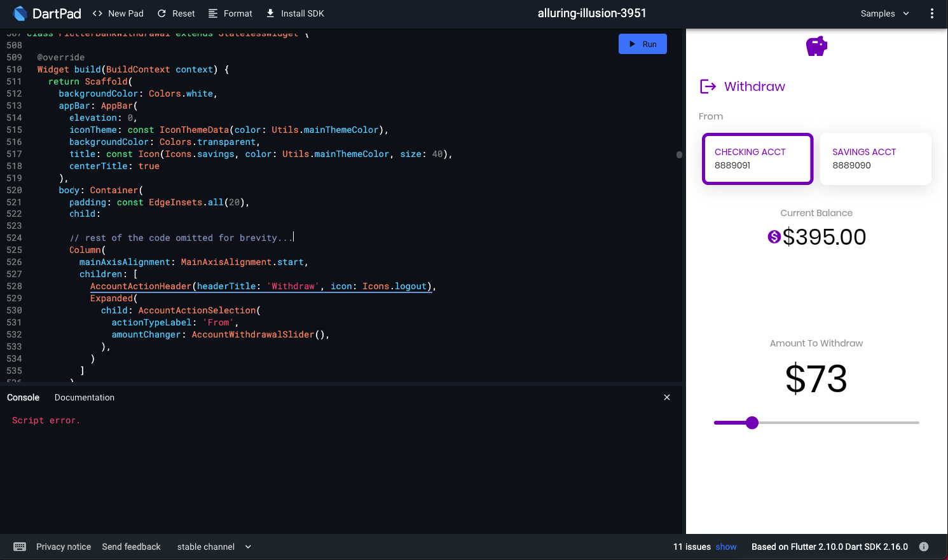Click the piggy bank savings icon
The width and height of the screenshot is (948, 560).
tap(816, 46)
